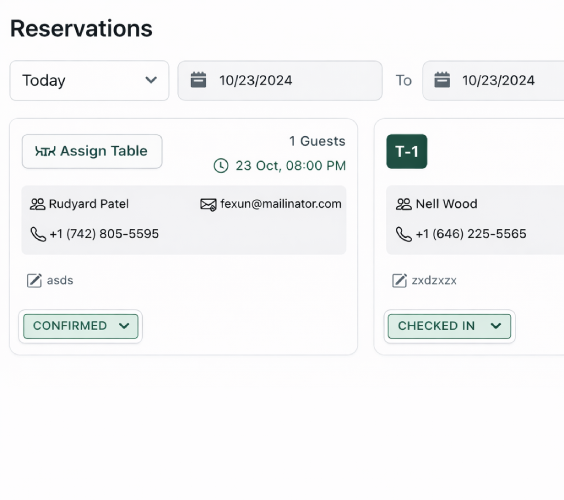Click the phone number +1 (742) 805-5595
The height and width of the screenshot is (500, 564).
pos(104,234)
